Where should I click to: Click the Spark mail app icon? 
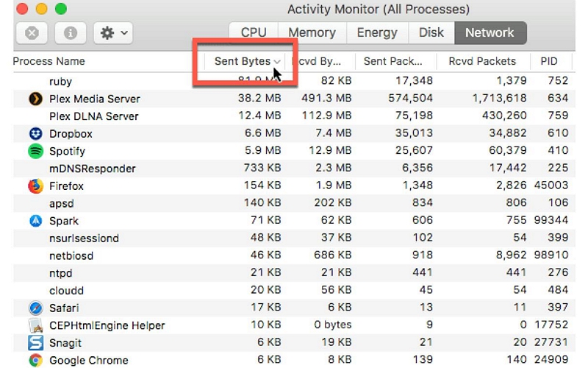pyautogui.click(x=35, y=221)
